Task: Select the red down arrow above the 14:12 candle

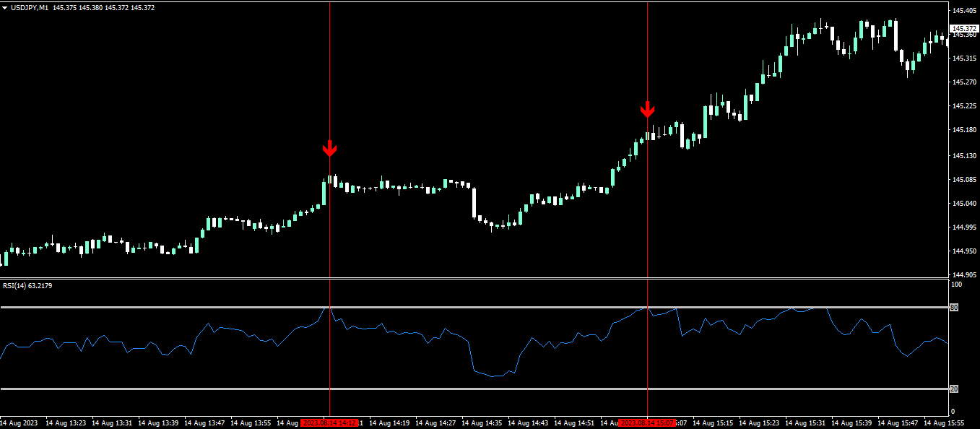Action: click(329, 148)
